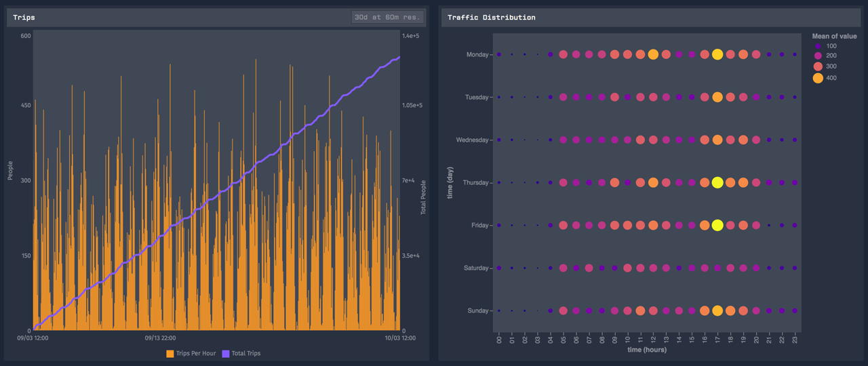Click the 09/13 22:00 date tick
The height and width of the screenshot is (366, 868).
(x=161, y=337)
